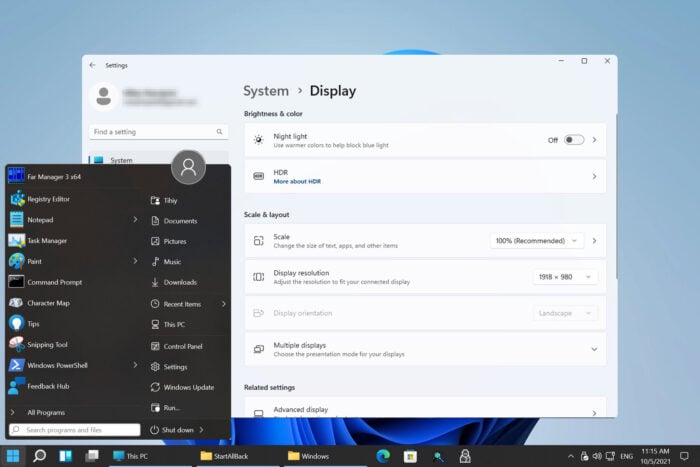Switch to StartAllBack folder on taskbar
Screen dimensions: 700x467
click(x=238, y=456)
